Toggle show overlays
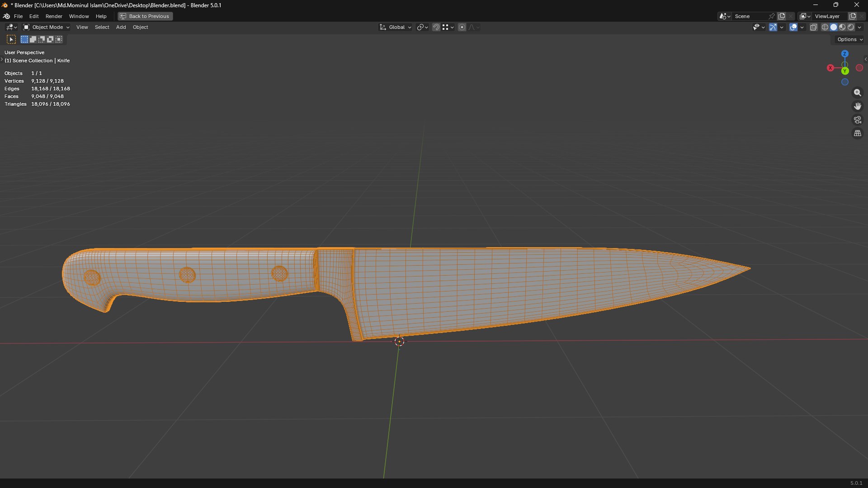Screen dimensions: 868x488 (793, 27)
